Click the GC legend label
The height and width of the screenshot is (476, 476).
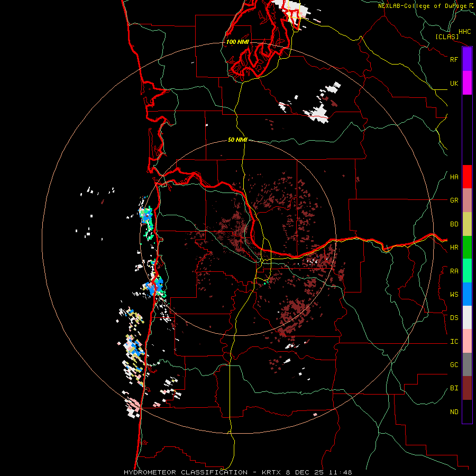click(x=454, y=365)
